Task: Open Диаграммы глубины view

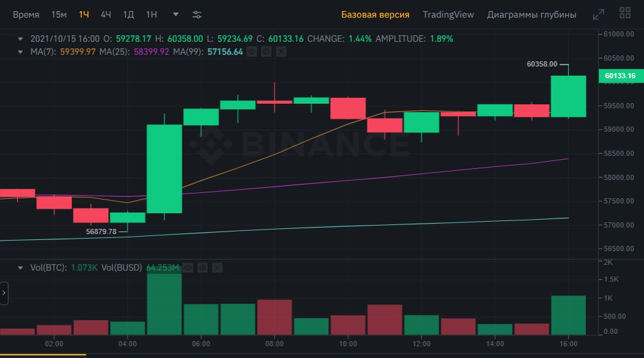Action: [532, 15]
